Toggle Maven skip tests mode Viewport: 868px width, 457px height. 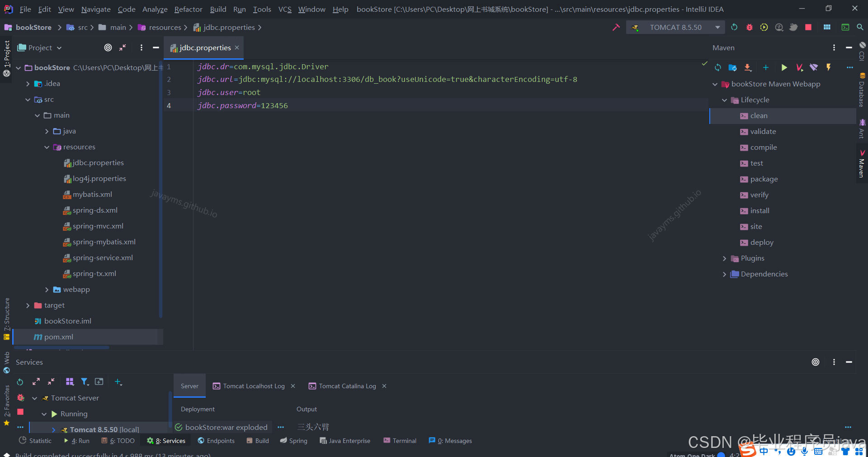[x=829, y=67]
